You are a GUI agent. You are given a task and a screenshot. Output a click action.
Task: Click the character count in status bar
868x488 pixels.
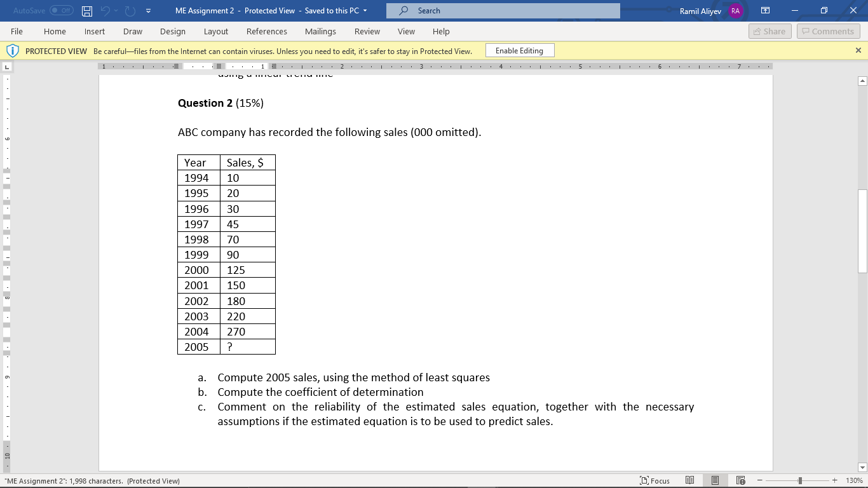(x=92, y=481)
